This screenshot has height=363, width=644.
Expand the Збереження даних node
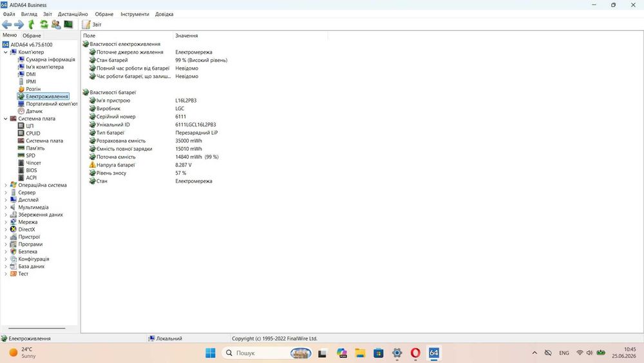(x=5, y=215)
